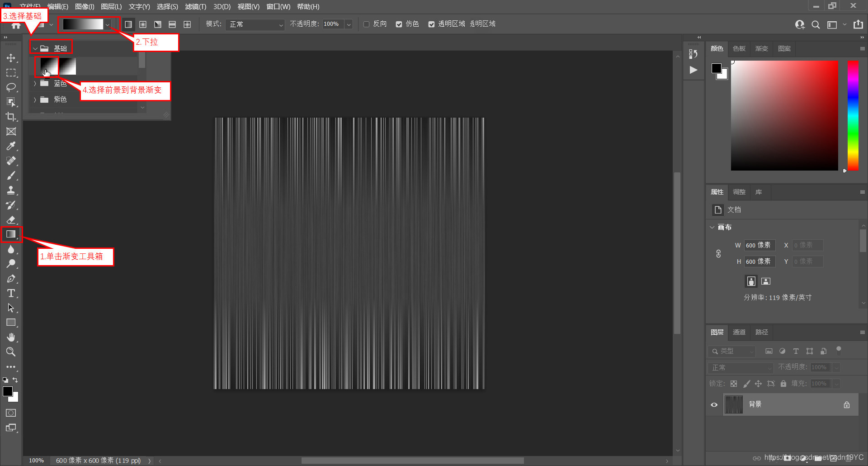Open the 图像(I) menu
The height and width of the screenshot is (466, 868).
pos(85,7)
